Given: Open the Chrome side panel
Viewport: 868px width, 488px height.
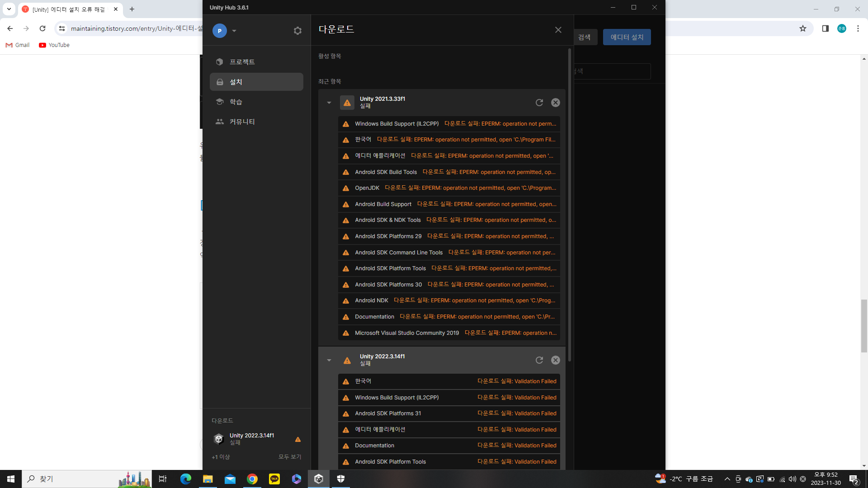Looking at the screenshot, I should [x=825, y=28].
